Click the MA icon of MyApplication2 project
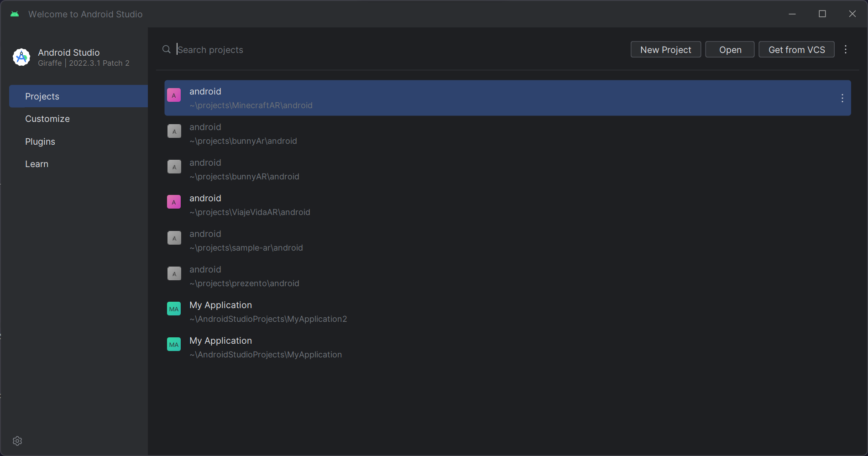The width and height of the screenshot is (868, 456). (174, 309)
